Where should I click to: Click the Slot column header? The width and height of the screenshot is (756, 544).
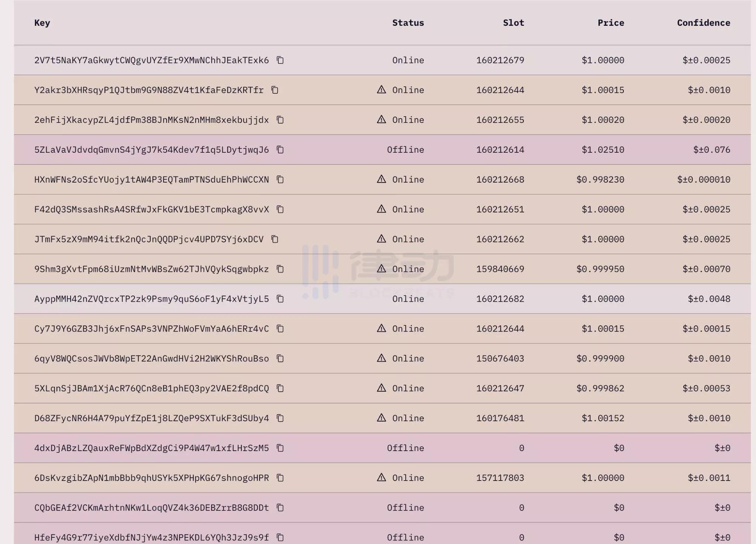513,23
